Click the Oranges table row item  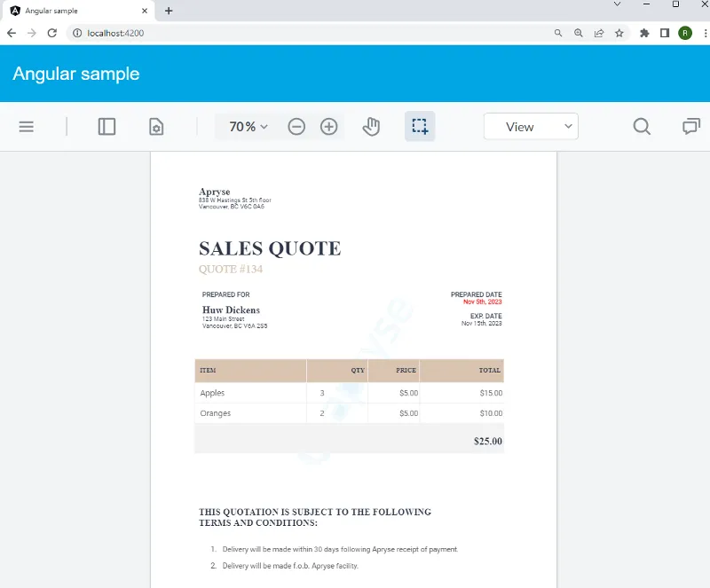(216, 413)
